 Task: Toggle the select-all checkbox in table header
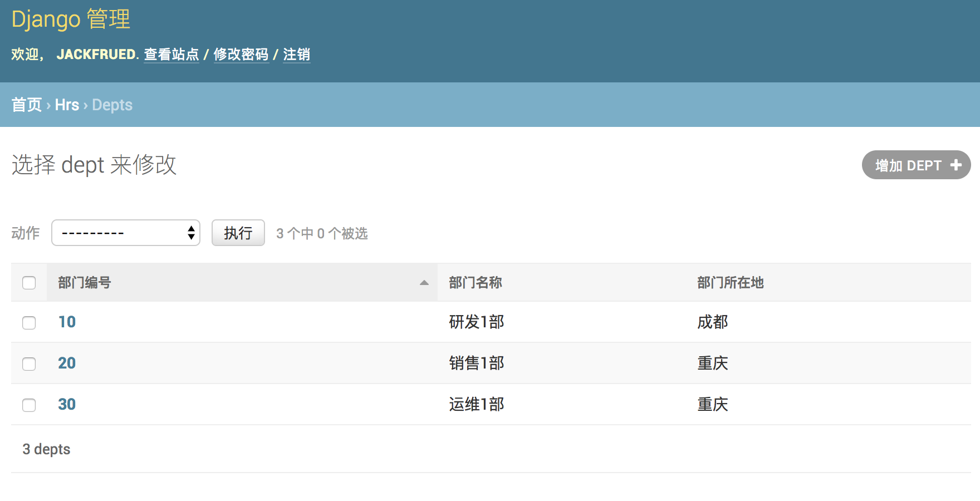(29, 283)
